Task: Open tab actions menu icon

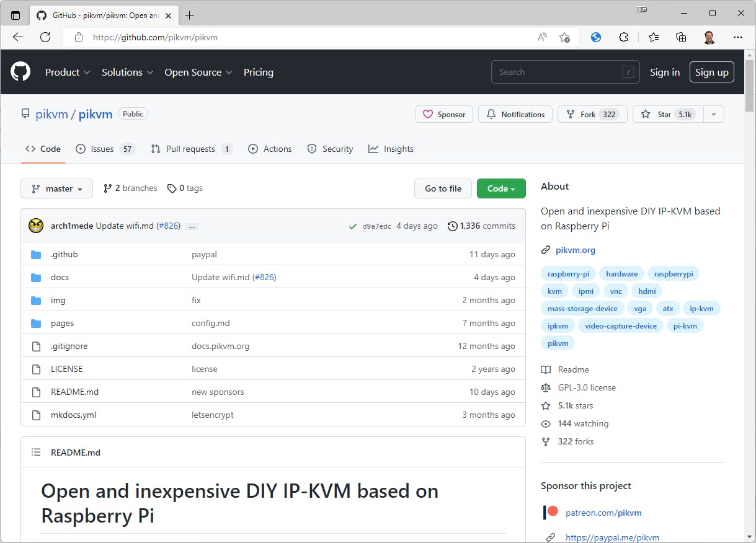Action: [16, 15]
